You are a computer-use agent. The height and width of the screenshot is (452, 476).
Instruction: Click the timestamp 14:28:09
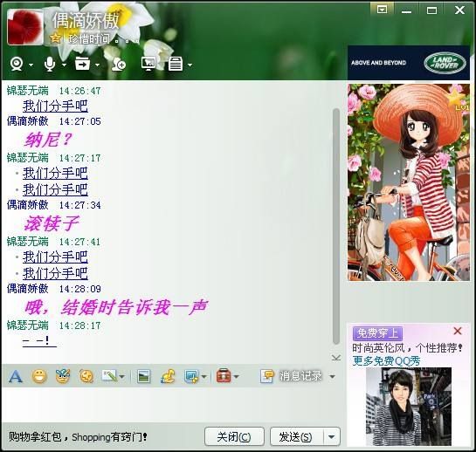pos(79,289)
